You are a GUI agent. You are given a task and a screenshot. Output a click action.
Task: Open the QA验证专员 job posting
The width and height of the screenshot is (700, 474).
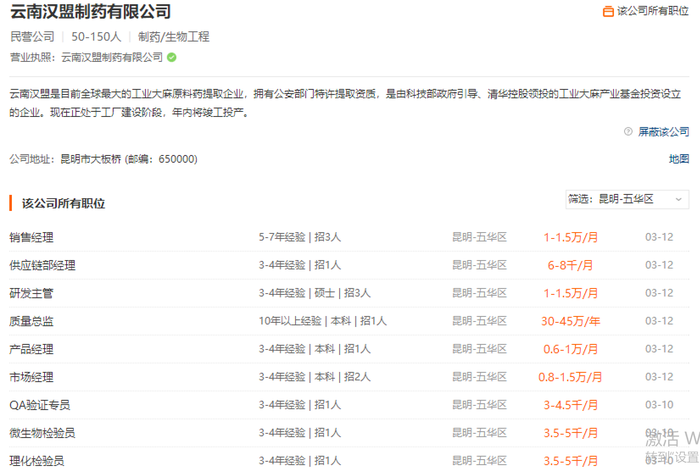pyautogui.click(x=40, y=405)
